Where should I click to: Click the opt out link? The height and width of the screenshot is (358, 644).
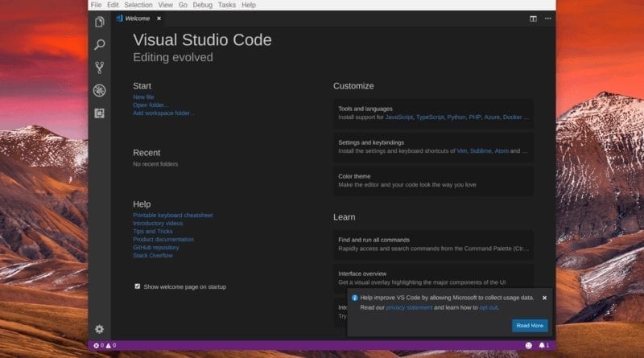tap(489, 307)
